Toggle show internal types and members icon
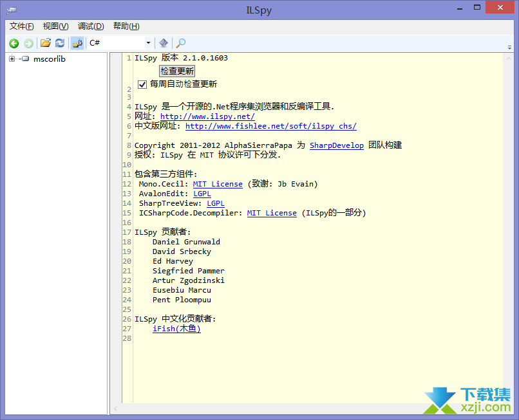This screenshot has width=519, height=420. tap(77, 43)
